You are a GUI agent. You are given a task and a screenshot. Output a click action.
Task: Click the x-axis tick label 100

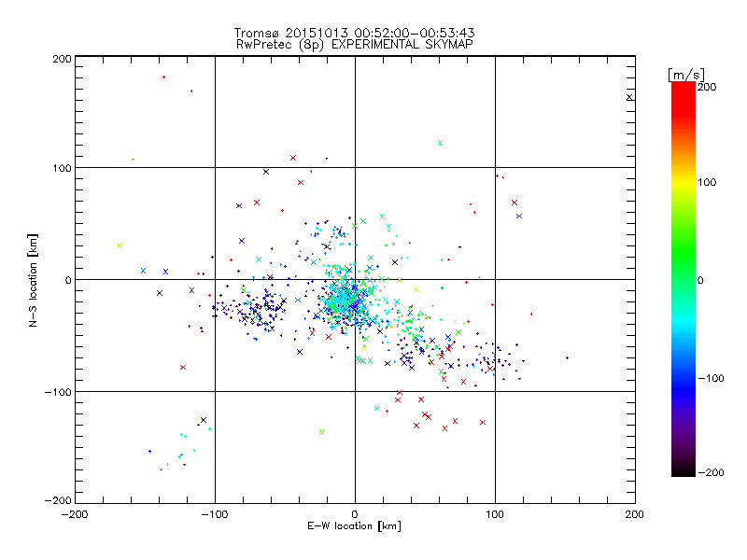[495, 514]
